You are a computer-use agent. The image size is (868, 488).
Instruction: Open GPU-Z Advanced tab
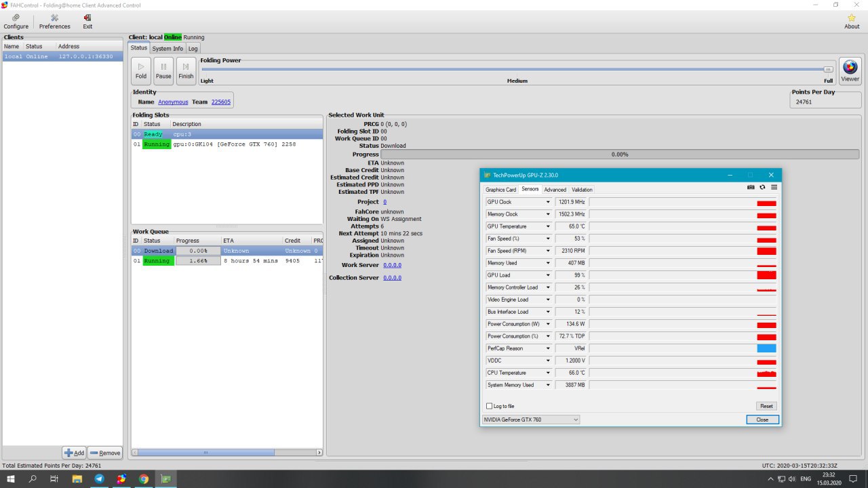(x=555, y=190)
